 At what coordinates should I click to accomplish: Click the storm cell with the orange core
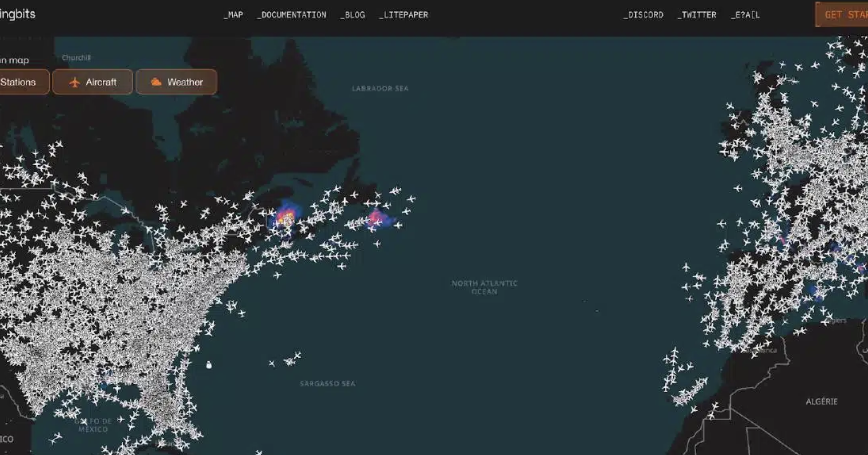(x=286, y=219)
